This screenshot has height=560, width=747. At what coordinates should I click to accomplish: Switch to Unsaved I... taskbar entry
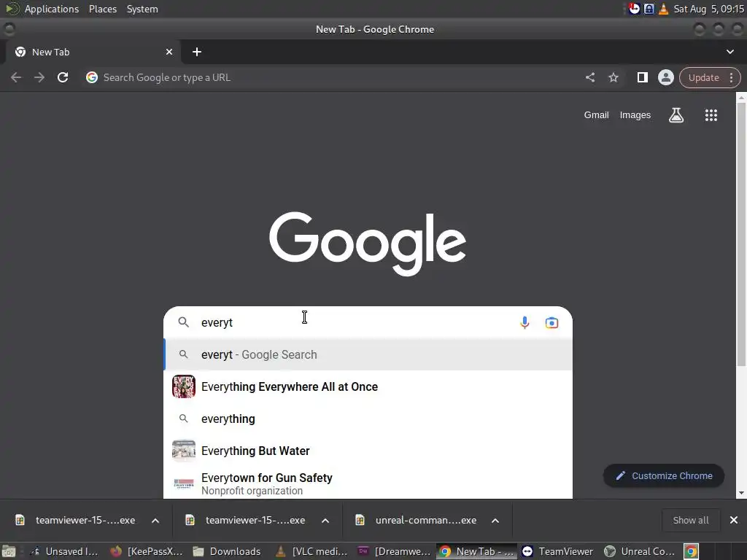click(65, 551)
